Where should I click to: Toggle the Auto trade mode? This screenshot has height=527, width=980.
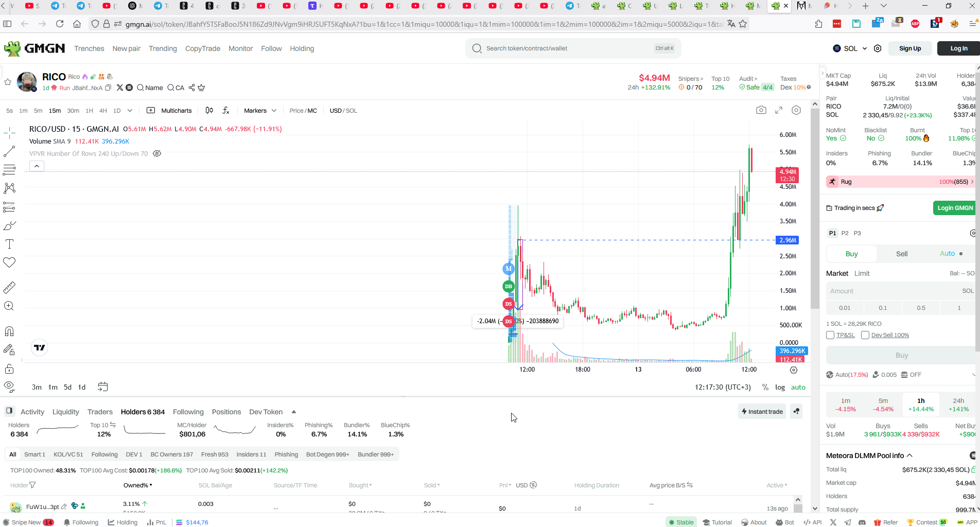click(x=951, y=254)
